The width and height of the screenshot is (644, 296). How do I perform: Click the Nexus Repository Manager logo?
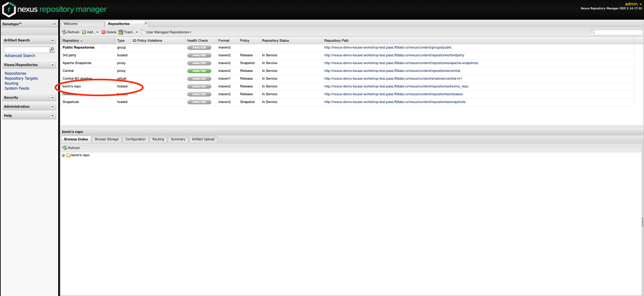[x=55, y=9]
